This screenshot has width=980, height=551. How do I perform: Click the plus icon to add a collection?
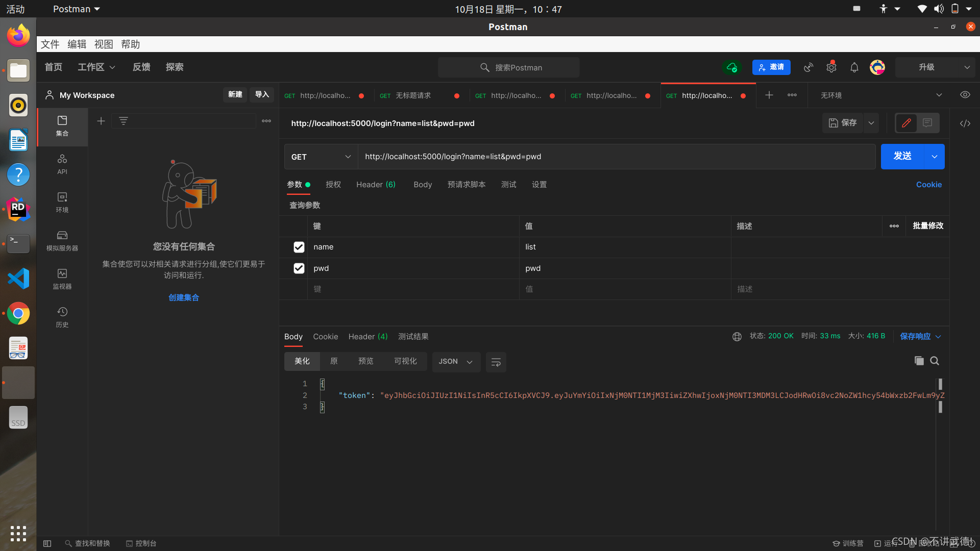pos(101,121)
